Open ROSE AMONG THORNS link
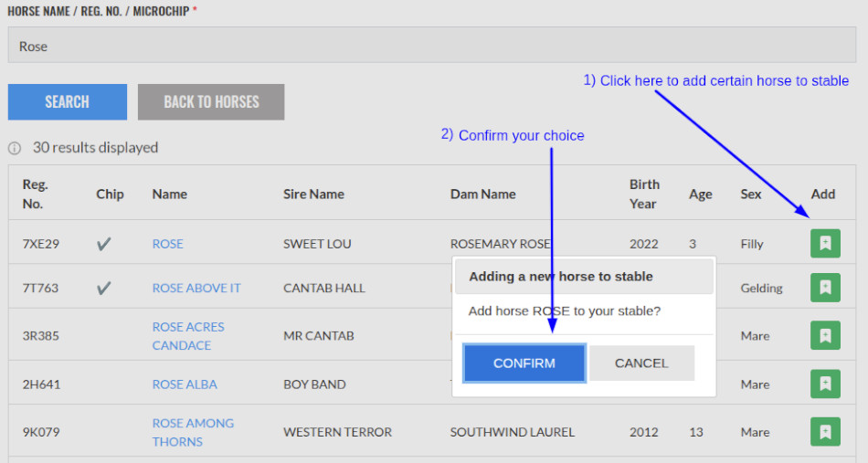The width and height of the screenshot is (868, 463). pos(193,432)
